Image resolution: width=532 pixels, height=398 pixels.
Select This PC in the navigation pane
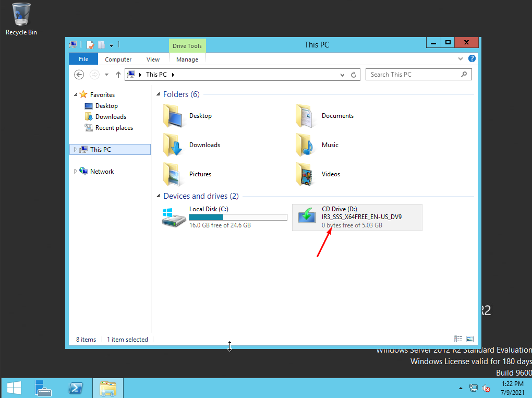101,149
